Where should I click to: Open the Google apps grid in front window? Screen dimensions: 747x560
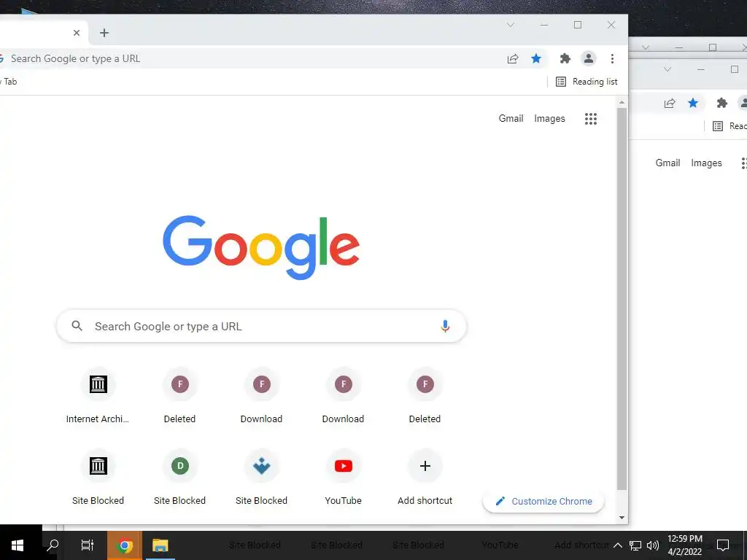[591, 119]
